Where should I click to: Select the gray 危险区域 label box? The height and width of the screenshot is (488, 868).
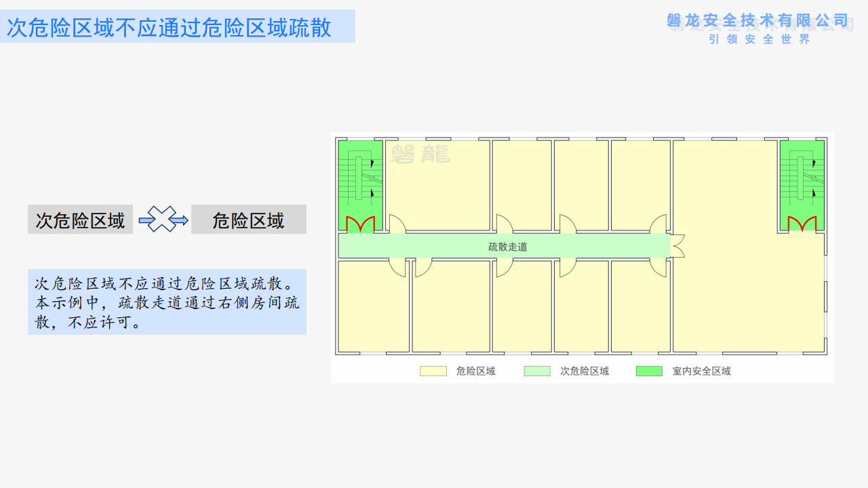248,220
